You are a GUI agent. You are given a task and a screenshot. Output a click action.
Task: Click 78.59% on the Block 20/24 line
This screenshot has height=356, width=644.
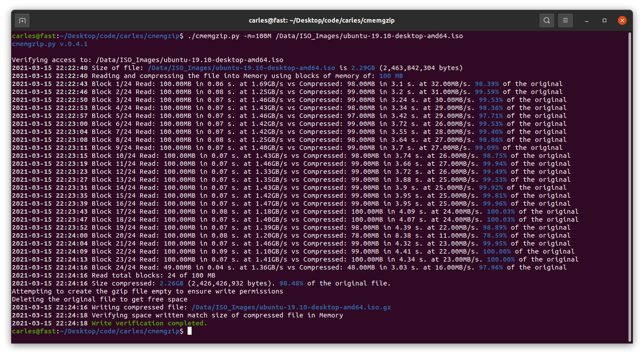495,235
